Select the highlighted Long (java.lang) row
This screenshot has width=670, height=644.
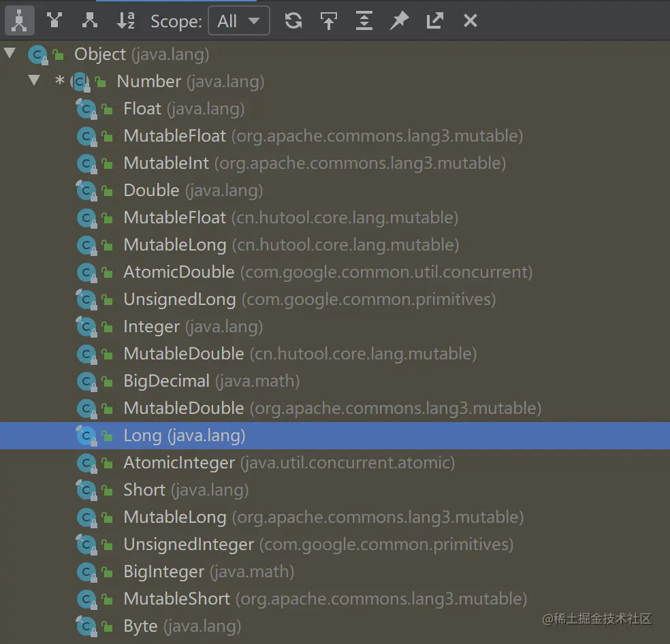pyautogui.click(x=335, y=436)
